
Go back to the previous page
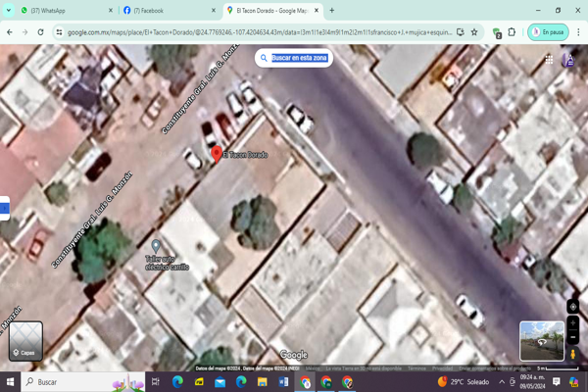10,32
